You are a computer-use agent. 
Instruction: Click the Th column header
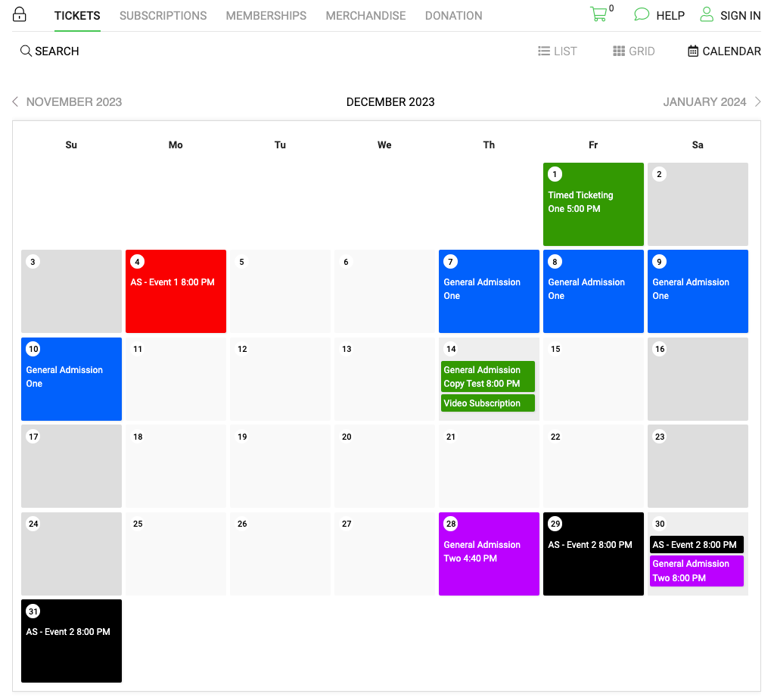pyautogui.click(x=489, y=145)
